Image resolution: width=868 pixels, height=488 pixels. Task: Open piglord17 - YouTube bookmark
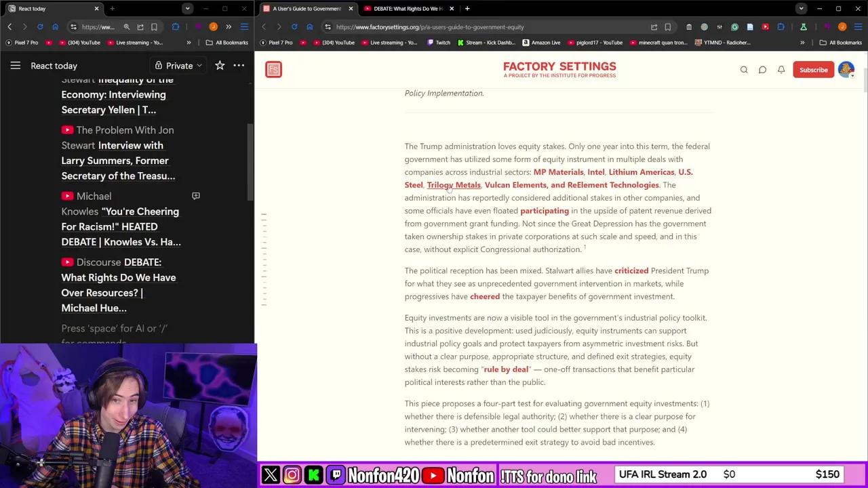pyautogui.click(x=595, y=43)
